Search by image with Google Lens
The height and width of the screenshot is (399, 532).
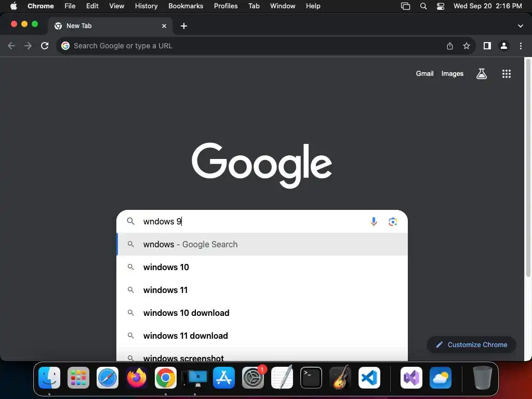tap(393, 221)
